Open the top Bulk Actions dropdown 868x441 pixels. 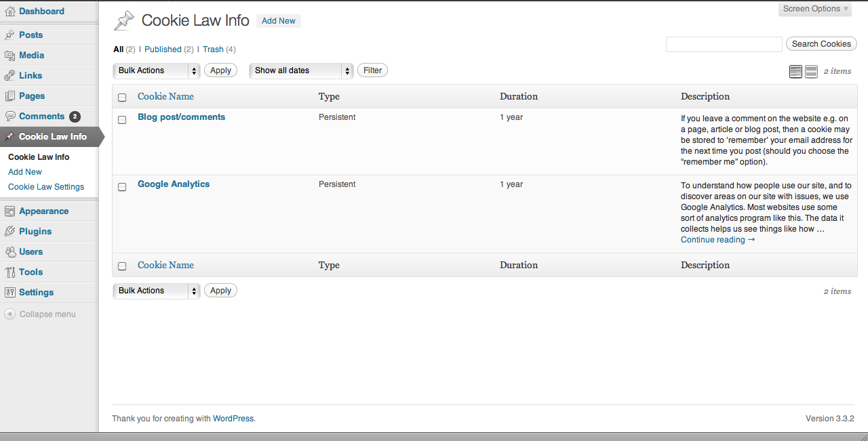tap(156, 70)
